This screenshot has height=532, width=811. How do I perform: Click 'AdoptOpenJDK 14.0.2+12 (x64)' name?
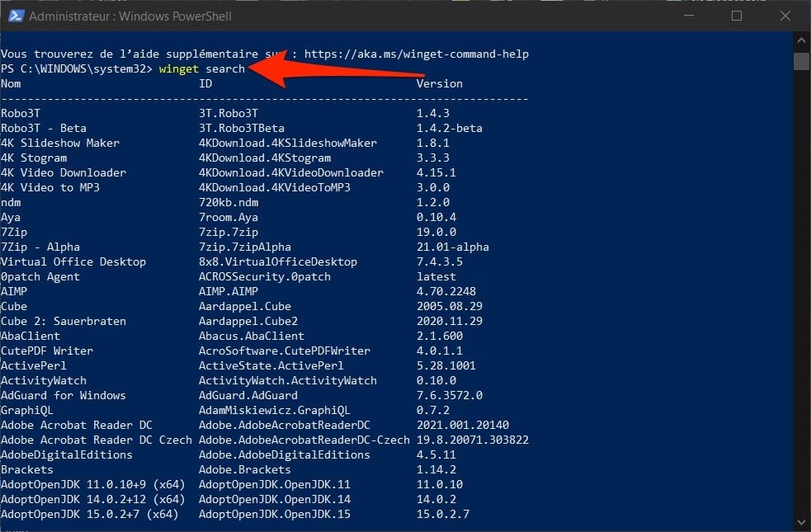tap(93, 500)
